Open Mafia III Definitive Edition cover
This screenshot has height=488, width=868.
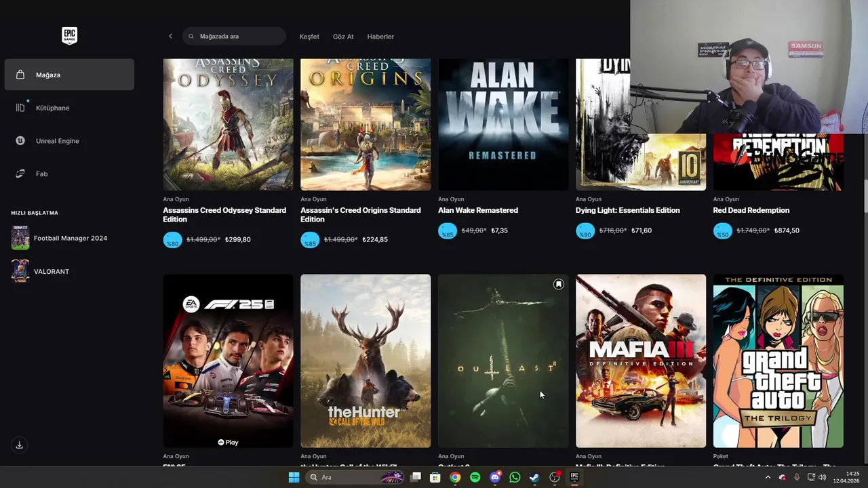coord(641,361)
